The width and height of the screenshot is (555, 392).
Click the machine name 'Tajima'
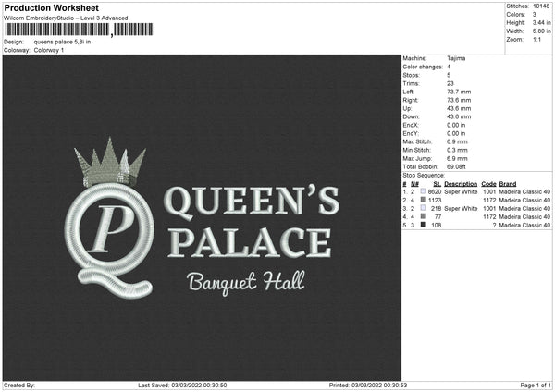pyautogui.click(x=456, y=58)
